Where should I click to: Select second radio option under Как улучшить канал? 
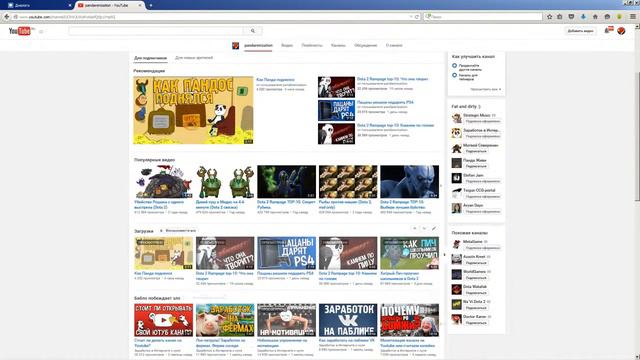click(454, 75)
